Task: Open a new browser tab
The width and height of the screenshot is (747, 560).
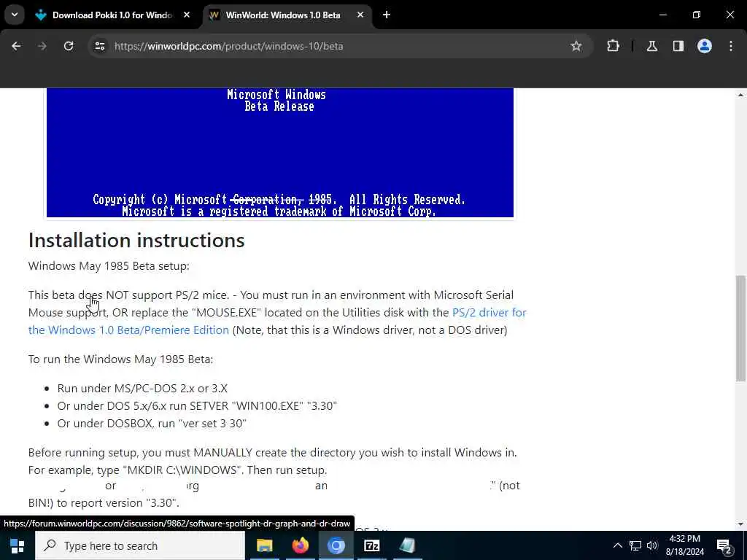Action: click(387, 15)
